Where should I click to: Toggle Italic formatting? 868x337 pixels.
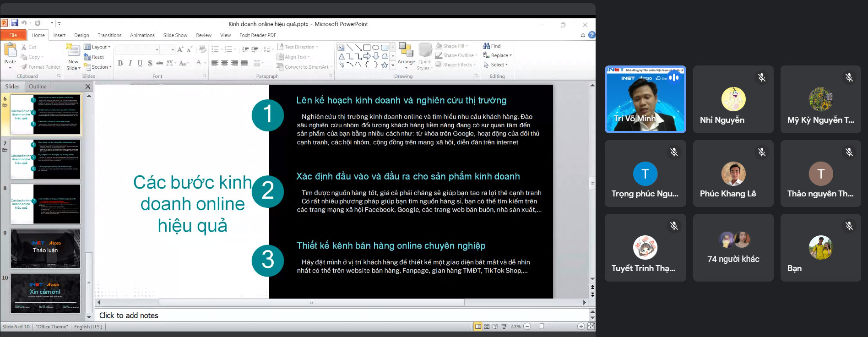(130, 63)
